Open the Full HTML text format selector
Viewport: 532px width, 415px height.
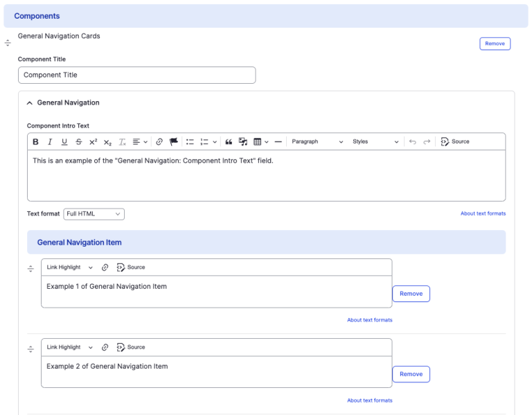(94, 214)
